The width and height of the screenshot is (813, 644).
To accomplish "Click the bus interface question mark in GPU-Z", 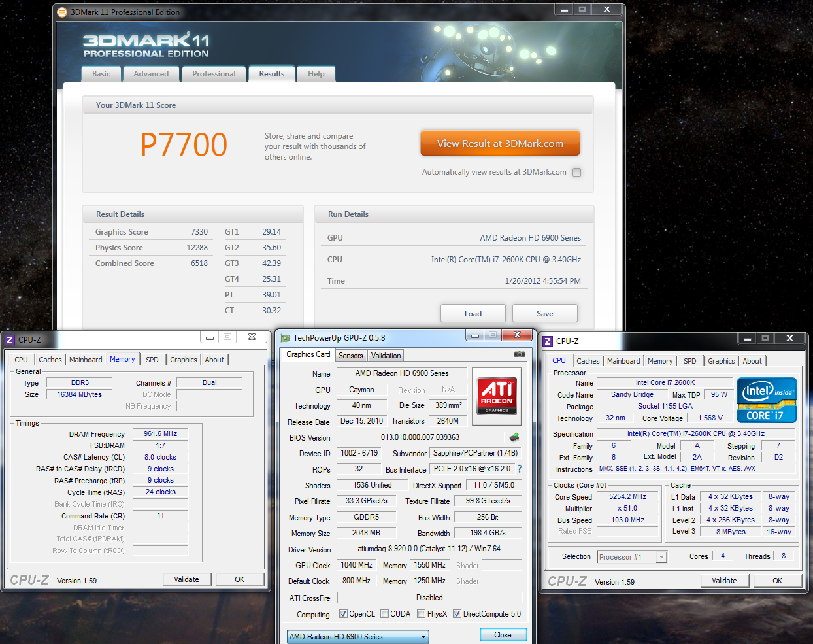I will pos(520,469).
